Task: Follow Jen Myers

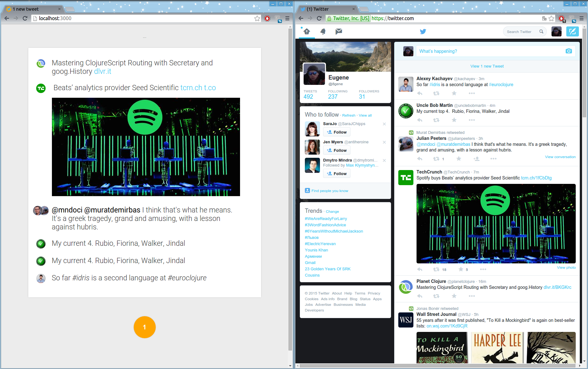Action: point(337,151)
